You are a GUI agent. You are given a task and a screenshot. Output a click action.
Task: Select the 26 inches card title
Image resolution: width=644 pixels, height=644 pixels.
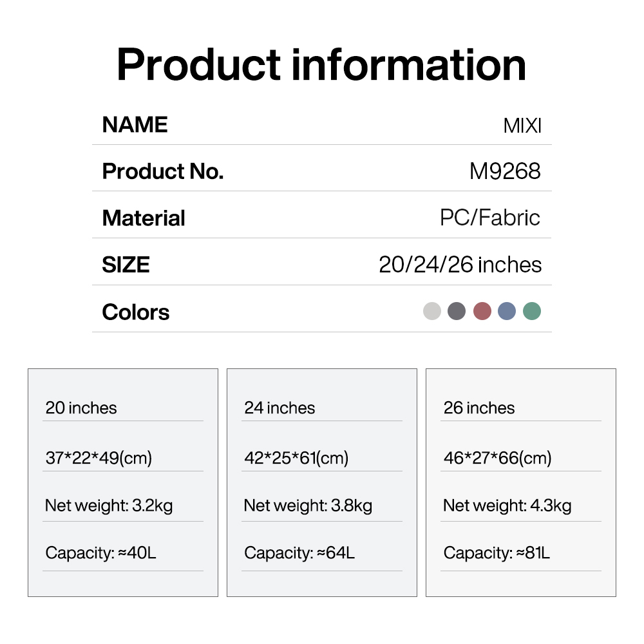point(479,408)
